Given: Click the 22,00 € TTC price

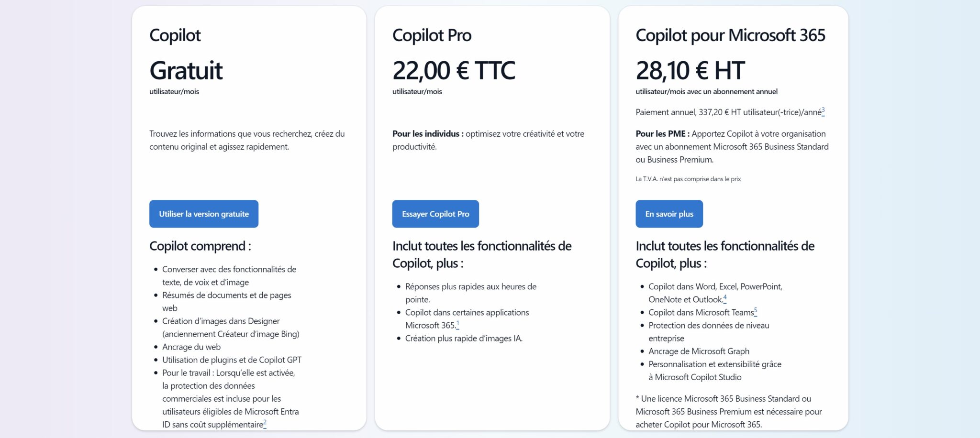Looking at the screenshot, I should pos(454,70).
